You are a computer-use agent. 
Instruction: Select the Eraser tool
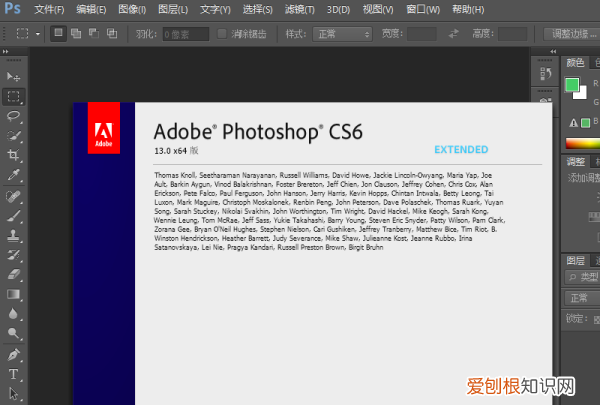click(x=14, y=274)
